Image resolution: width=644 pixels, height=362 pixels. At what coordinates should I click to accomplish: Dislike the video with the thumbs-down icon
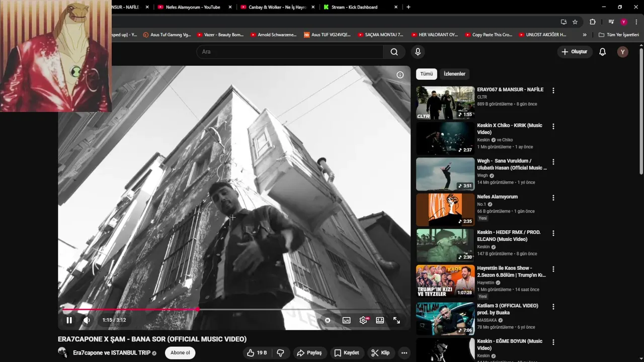click(281, 353)
